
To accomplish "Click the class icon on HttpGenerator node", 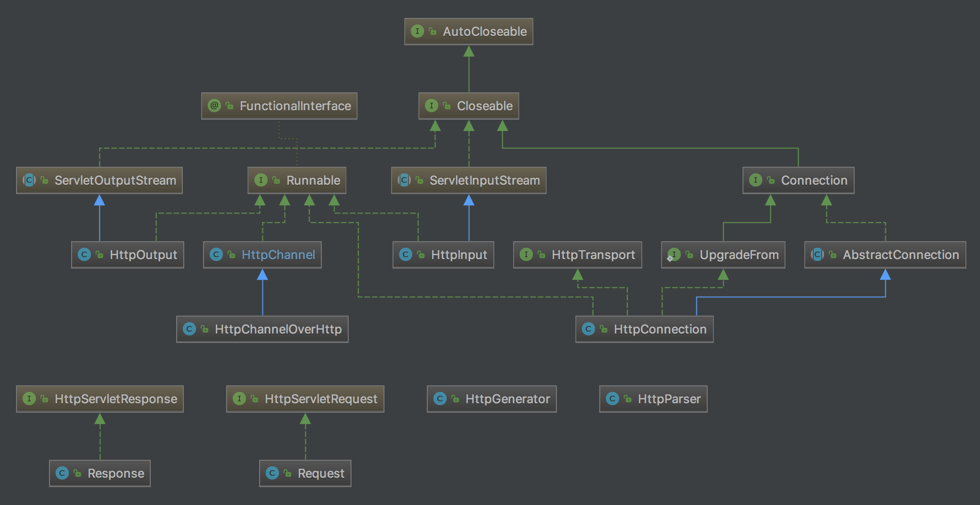I will pyautogui.click(x=440, y=399).
